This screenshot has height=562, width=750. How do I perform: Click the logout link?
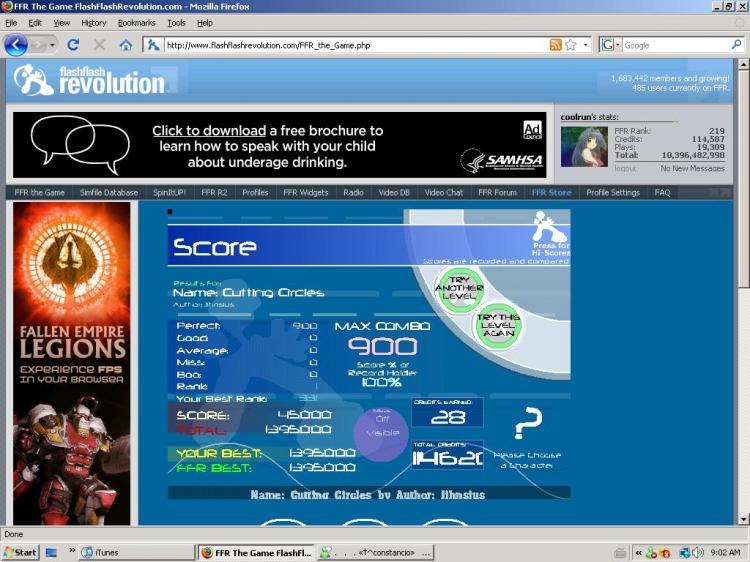[x=625, y=168]
